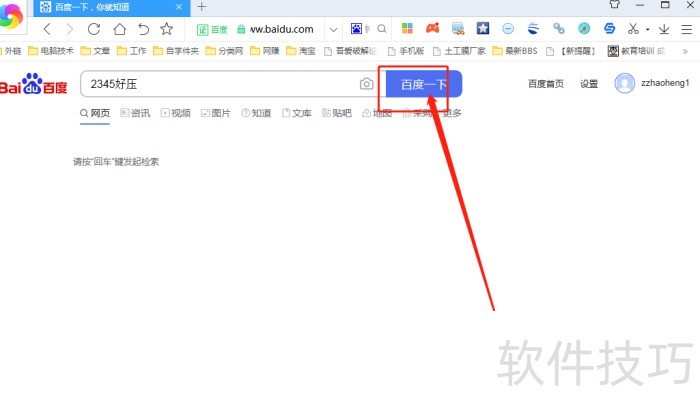Open the 电脑技术 bookmark folder
The width and height of the screenshot is (700, 415).
50,51
